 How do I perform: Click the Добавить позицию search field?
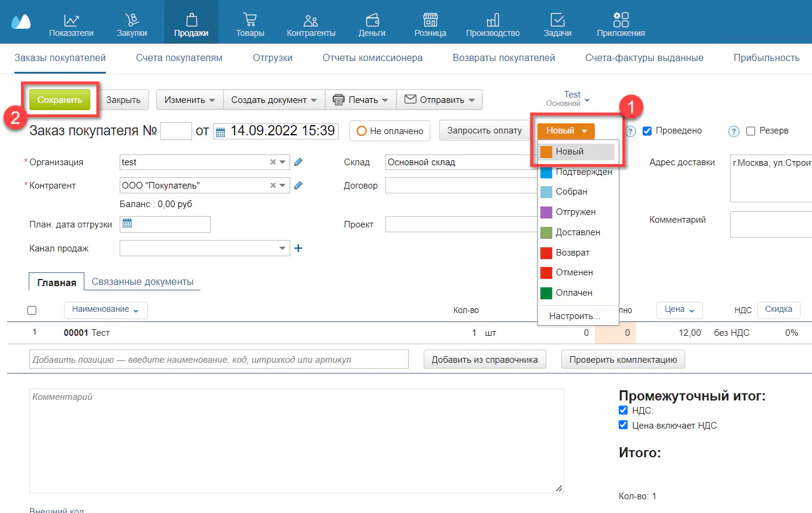pyautogui.click(x=218, y=360)
